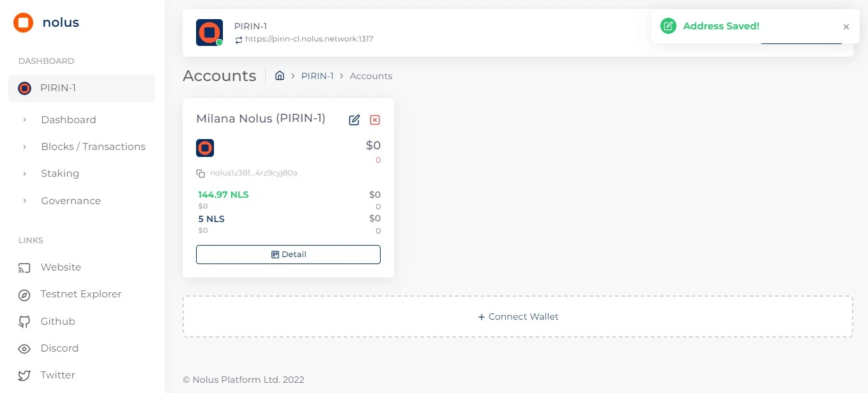Viewport: 868px width, 393px height.
Task: Click the edit pencil icon on Milana Nolus card
Action: tap(354, 119)
